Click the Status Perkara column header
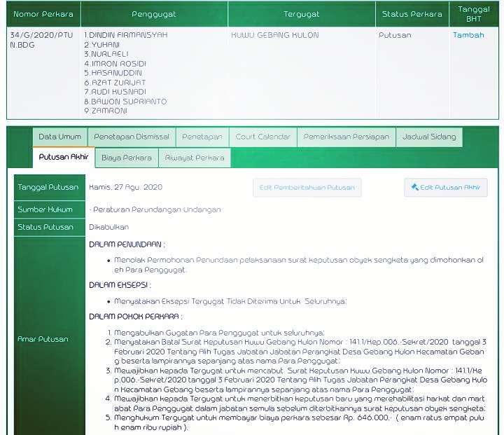The width and height of the screenshot is (504, 435). pyautogui.click(x=412, y=14)
